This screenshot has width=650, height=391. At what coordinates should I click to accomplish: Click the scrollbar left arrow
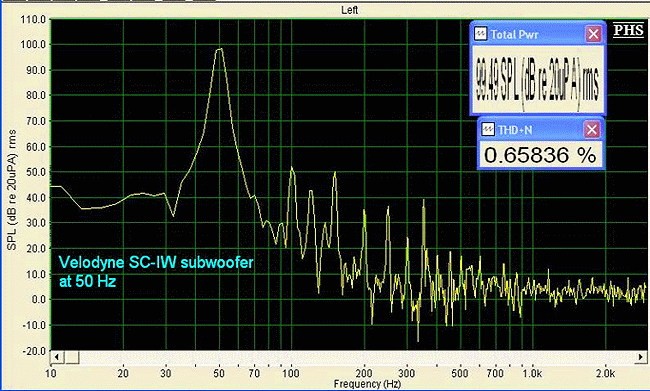pyautogui.click(x=57, y=357)
